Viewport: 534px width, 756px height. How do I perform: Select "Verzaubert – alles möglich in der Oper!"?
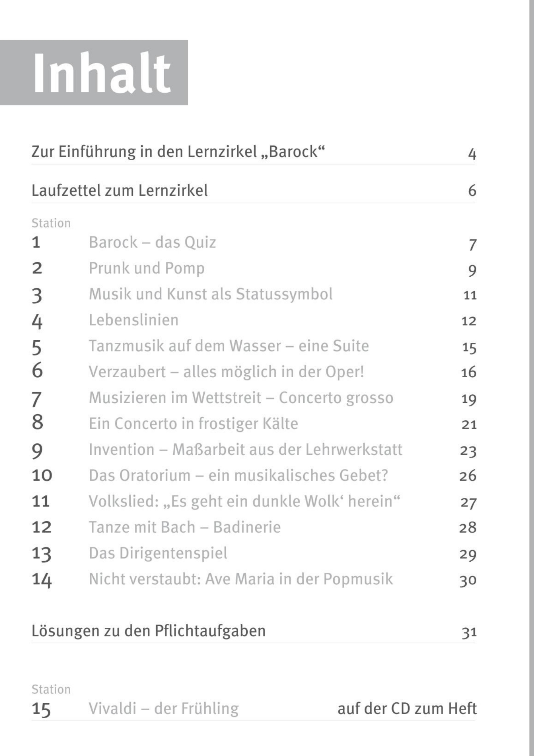[x=226, y=372]
